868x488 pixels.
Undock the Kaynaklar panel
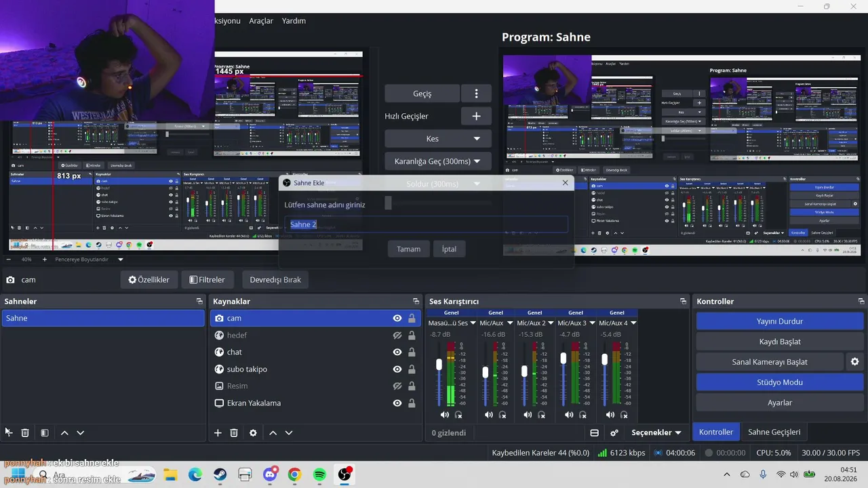tap(416, 301)
